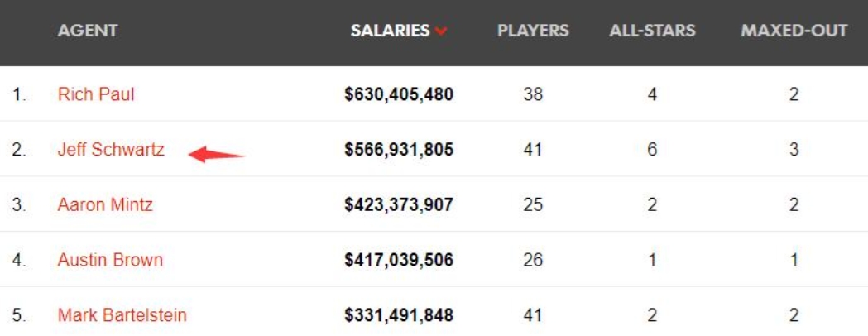Click Mark Bartelstein's salary figure $331,491,848
Image resolution: width=868 pixels, height=336 pixels.
[x=399, y=315]
